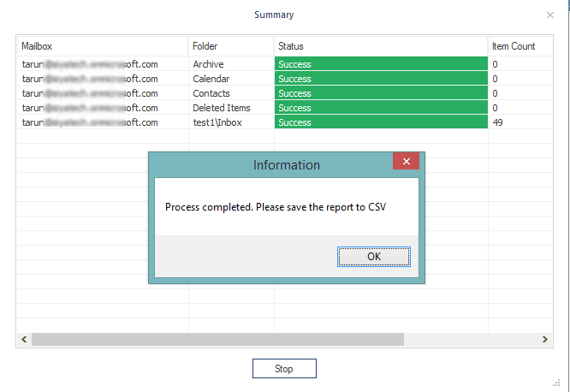Click Success status in Contacts row
Image resolution: width=570 pixels, height=392 pixels.
click(381, 92)
